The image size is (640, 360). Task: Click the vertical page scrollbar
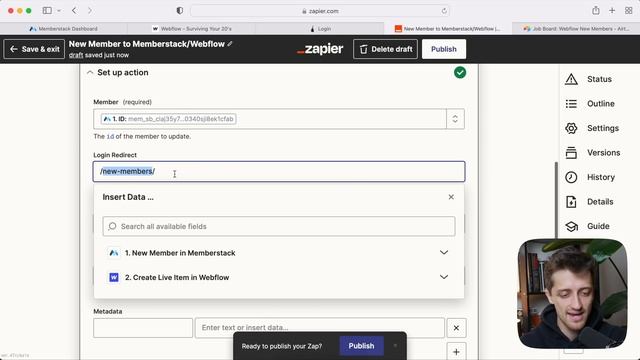pos(556,200)
